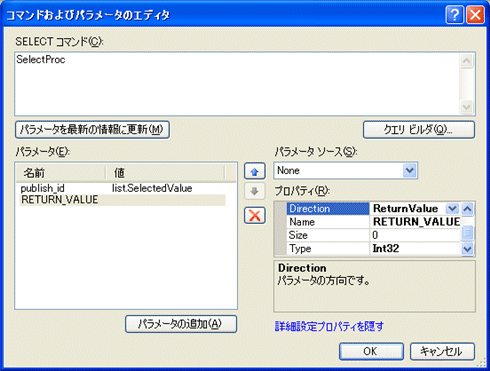This screenshot has width=490, height=371.
Task: Click the 名前 column header
Action: point(61,173)
